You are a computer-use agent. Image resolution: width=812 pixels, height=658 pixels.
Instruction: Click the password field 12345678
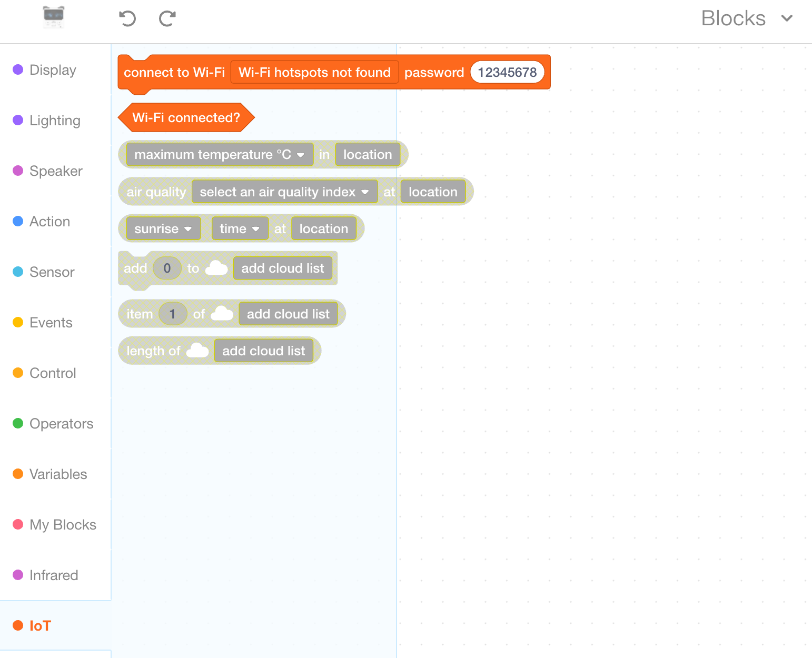[x=507, y=72]
